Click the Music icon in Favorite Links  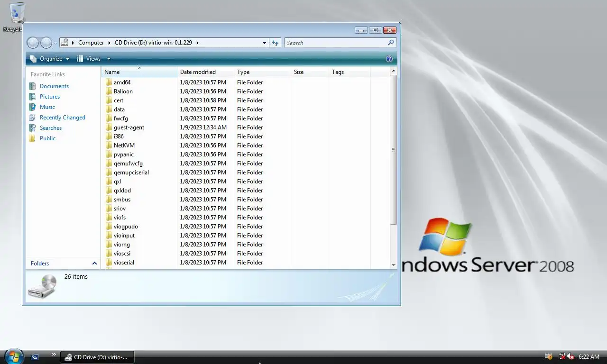coord(32,107)
